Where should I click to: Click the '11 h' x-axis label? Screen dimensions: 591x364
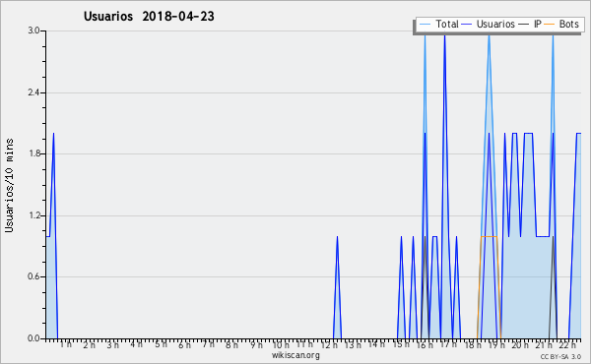[x=304, y=344]
